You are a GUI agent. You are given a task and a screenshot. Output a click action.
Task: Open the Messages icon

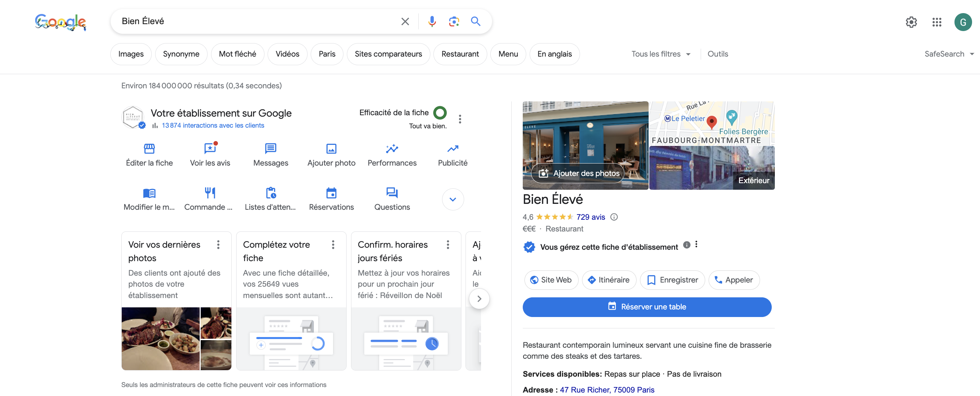tap(270, 148)
